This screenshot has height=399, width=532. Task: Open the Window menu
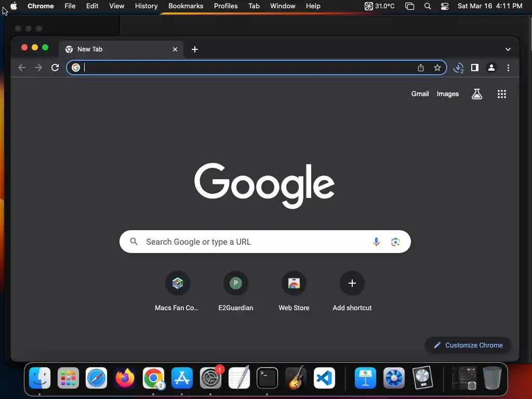[x=283, y=6]
